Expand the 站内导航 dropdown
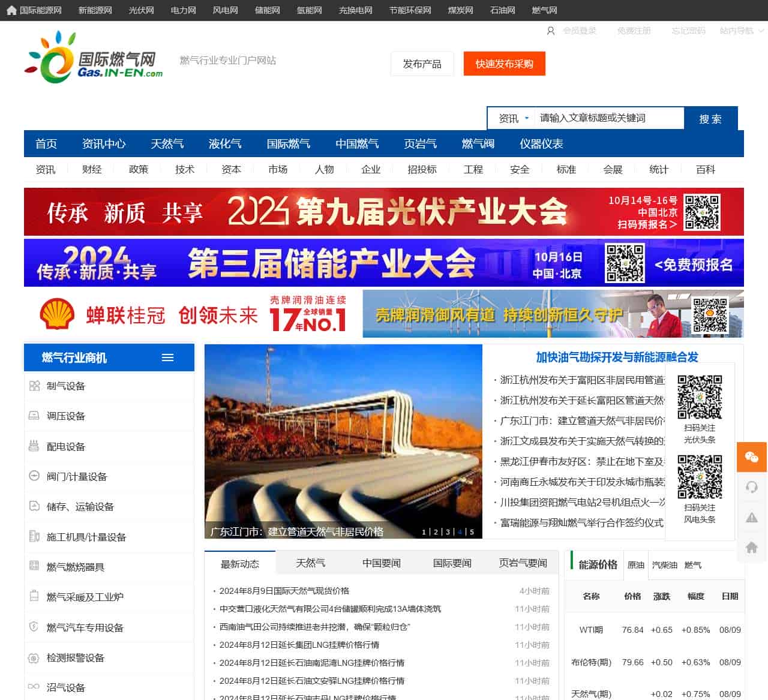 pos(742,31)
